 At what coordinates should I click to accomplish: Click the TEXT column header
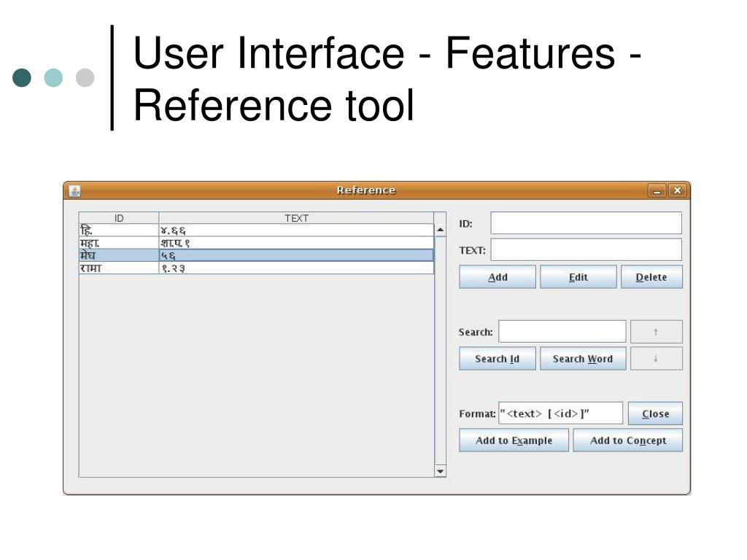[x=296, y=218]
